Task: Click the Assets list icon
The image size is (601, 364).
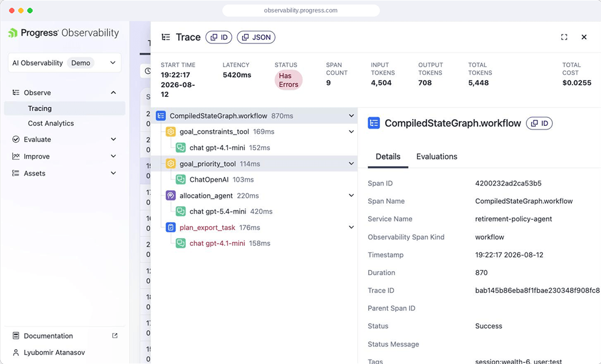Action: (16, 173)
